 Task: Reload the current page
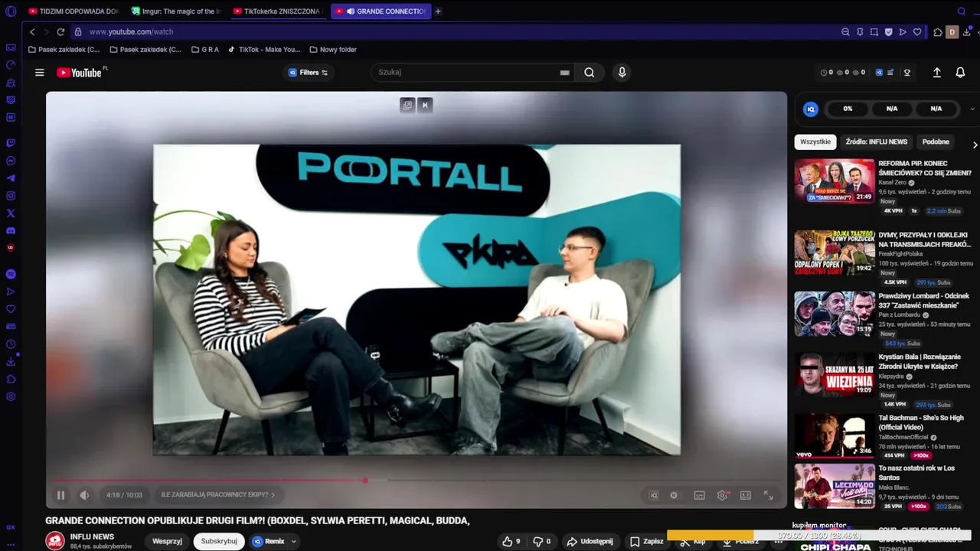(x=60, y=32)
